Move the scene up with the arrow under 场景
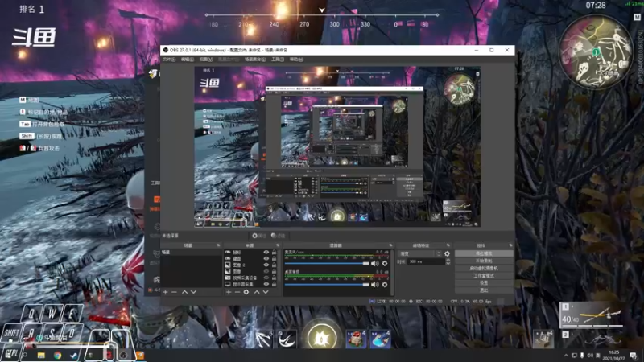 point(184,292)
